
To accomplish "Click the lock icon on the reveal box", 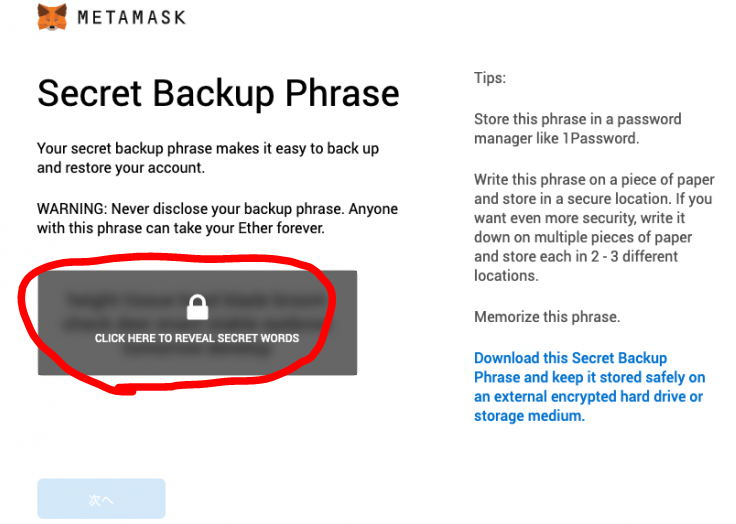I will [197, 307].
